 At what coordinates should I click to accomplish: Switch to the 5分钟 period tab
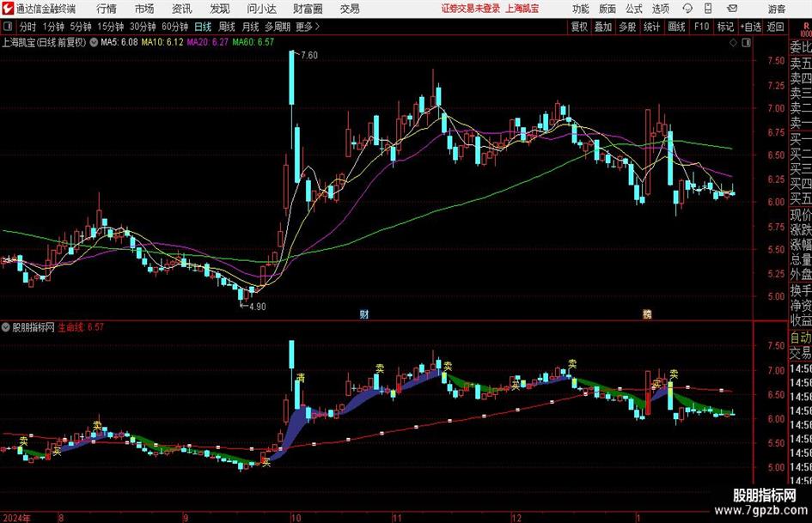[81, 27]
